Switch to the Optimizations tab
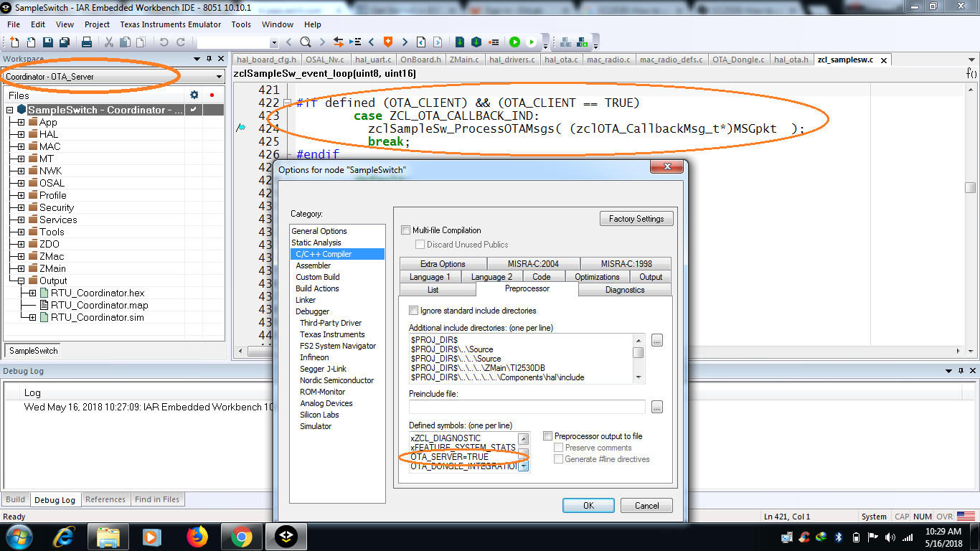Image resolution: width=980 pixels, height=551 pixels. 597,277
